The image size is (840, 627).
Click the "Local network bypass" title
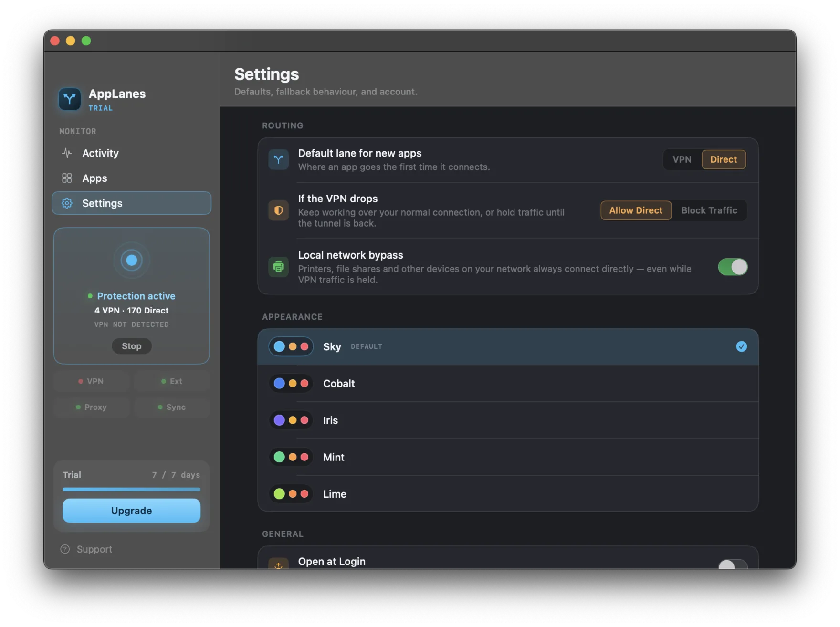[x=351, y=255]
